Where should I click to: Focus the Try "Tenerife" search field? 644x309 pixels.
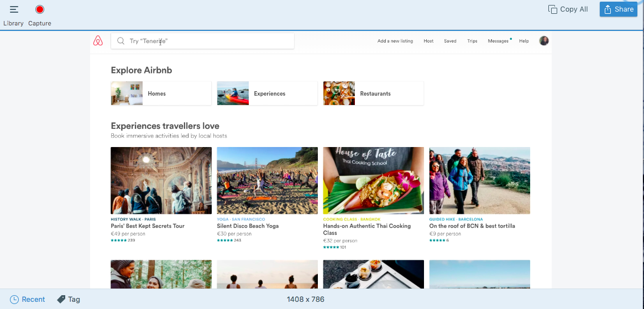click(202, 41)
